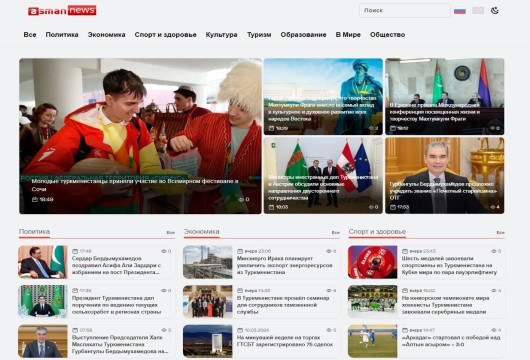Click the calendar icon beside 10.03.2024

240,330
